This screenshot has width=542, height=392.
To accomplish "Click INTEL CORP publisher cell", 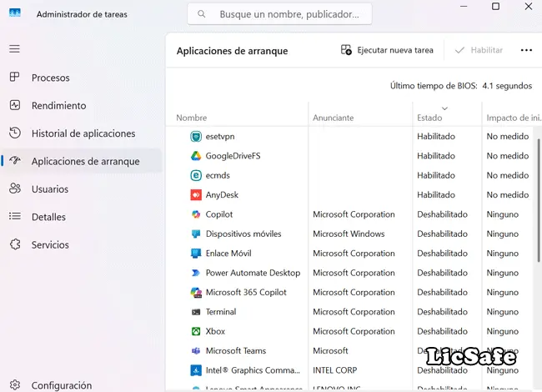I will (x=334, y=370).
